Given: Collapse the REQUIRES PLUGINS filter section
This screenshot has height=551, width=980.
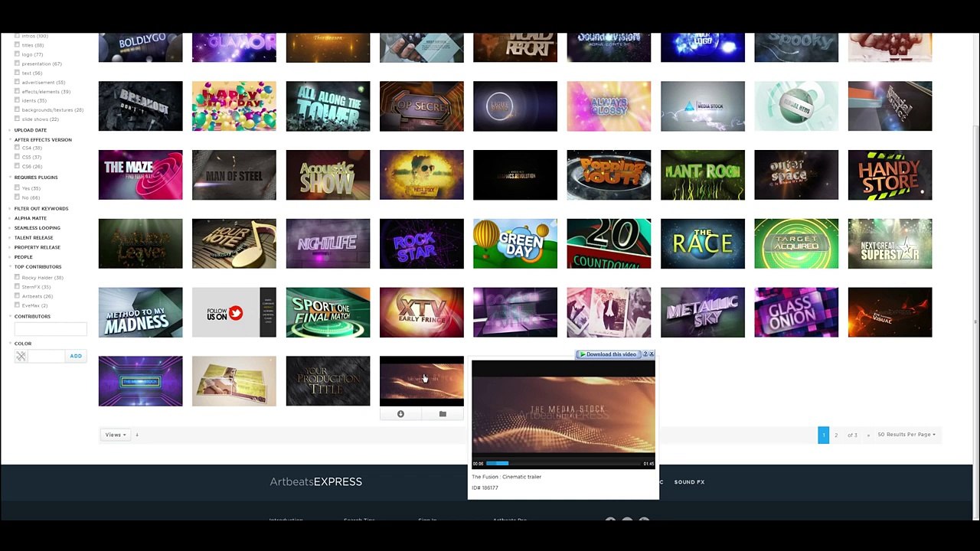Looking at the screenshot, I should (x=36, y=178).
